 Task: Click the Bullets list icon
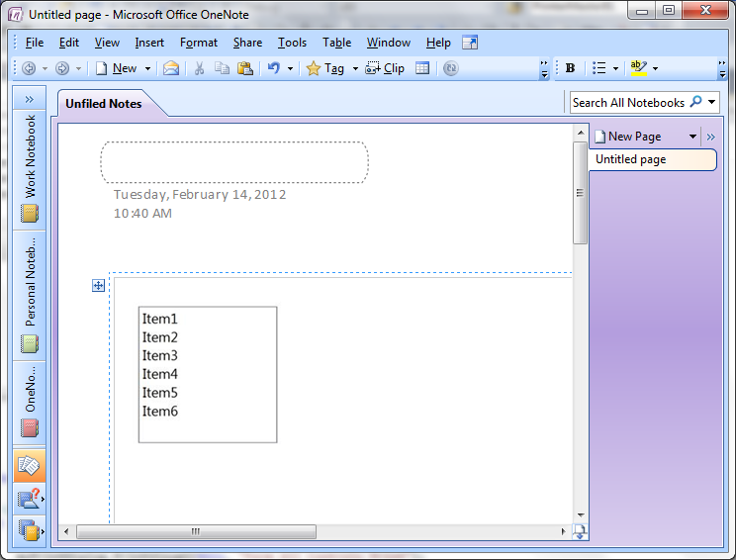pyautogui.click(x=598, y=68)
